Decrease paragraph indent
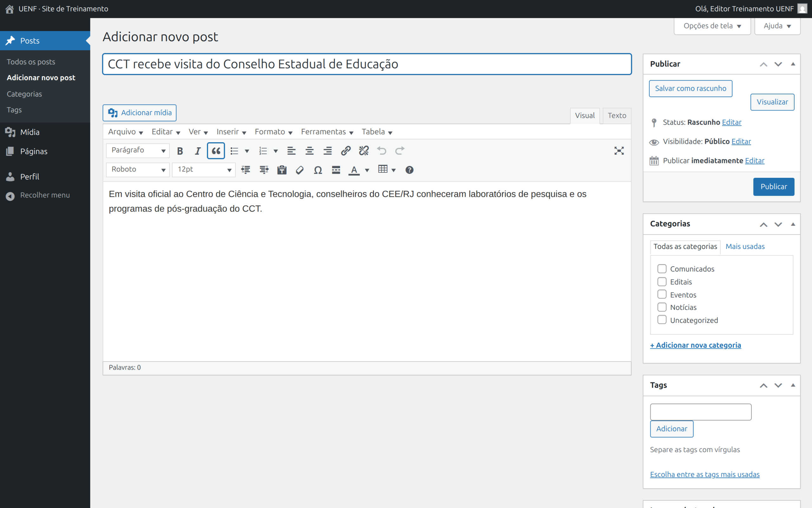 (246, 170)
